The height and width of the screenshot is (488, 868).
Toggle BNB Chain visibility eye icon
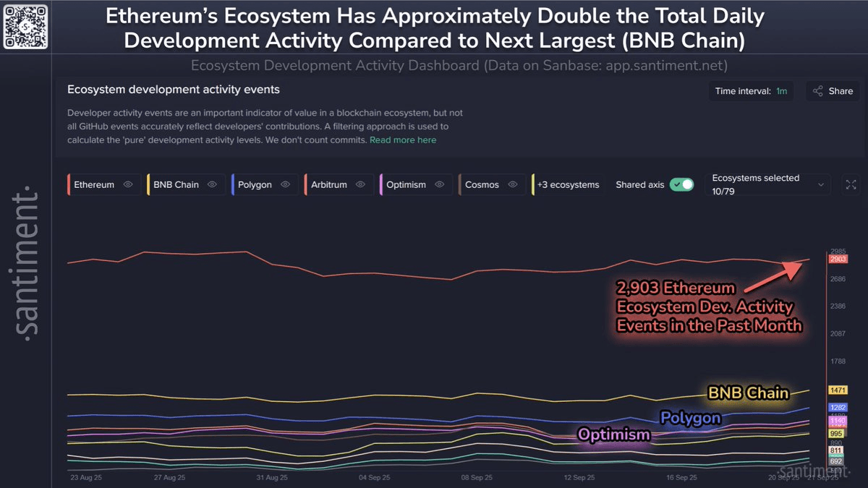point(213,185)
